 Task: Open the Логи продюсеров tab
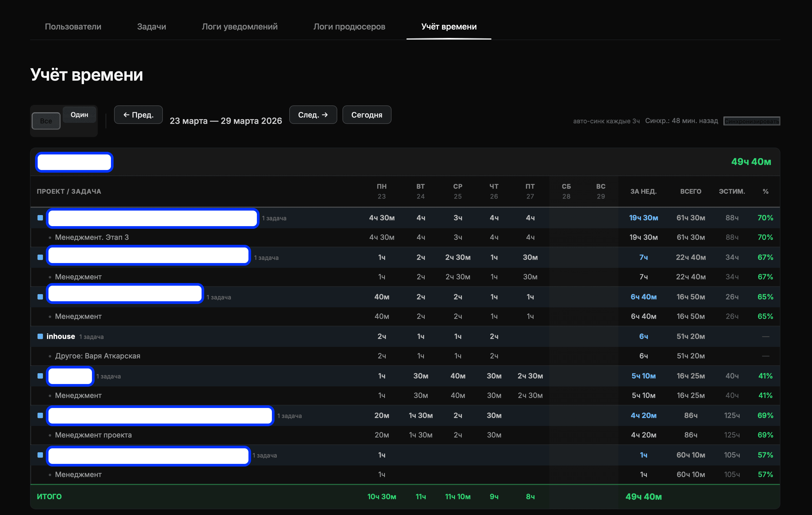coord(349,27)
